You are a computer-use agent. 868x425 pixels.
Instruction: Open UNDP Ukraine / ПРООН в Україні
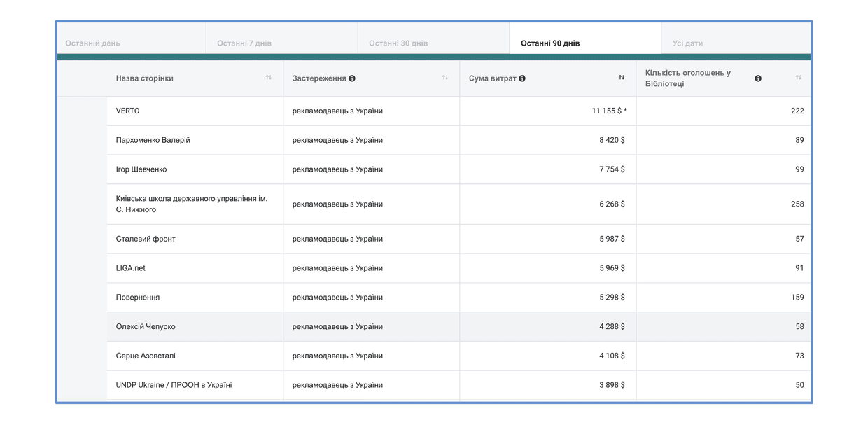pos(174,385)
